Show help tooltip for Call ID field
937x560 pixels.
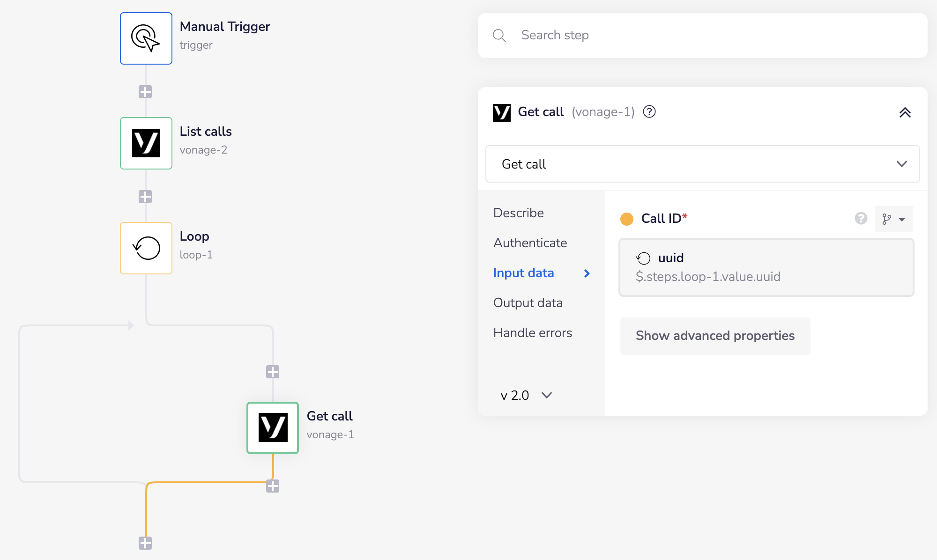point(861,219)
